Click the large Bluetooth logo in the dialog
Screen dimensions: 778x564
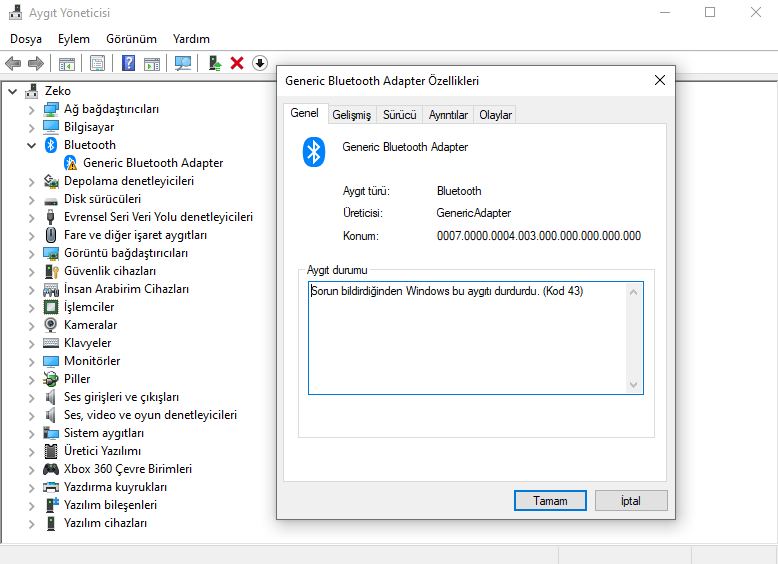pyautogui.click(x=314, y=152)
